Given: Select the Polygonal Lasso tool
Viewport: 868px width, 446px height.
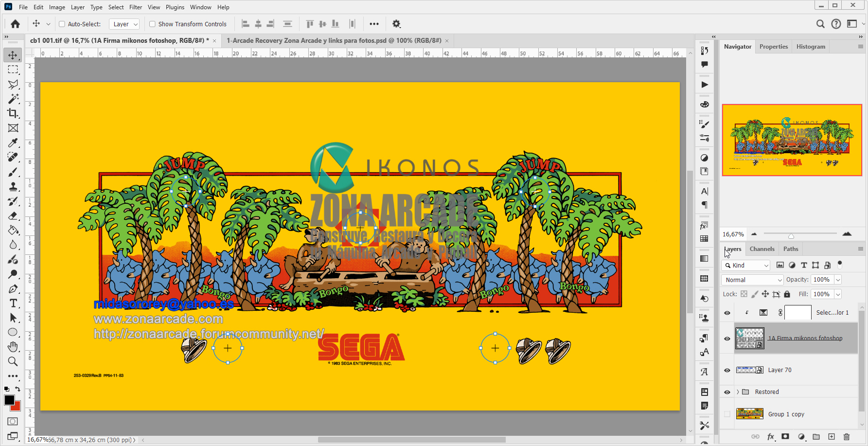Looking at the screenshot, I should (x=13, y=84).
